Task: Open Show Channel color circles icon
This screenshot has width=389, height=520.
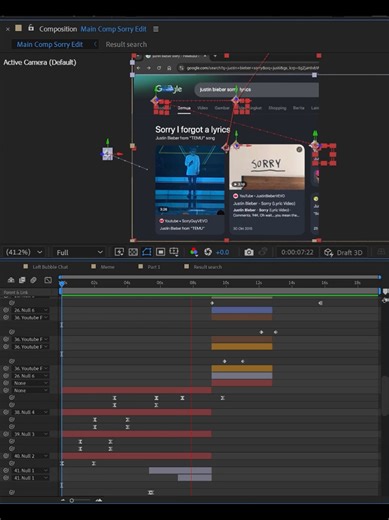Action: pos(194,252)
